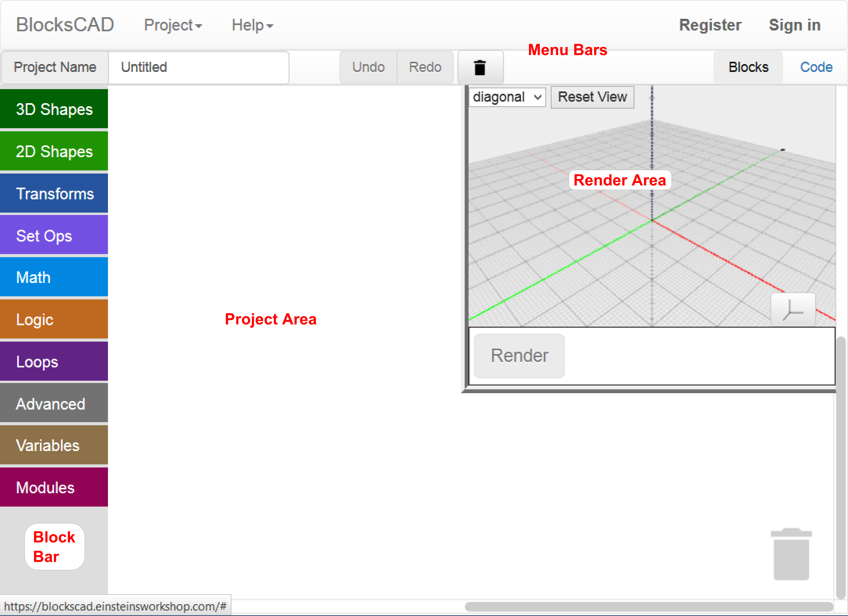The height and width of the screenshot is (616, 848).
Task: Switch to the Code tab
Action: pos(816,67)
